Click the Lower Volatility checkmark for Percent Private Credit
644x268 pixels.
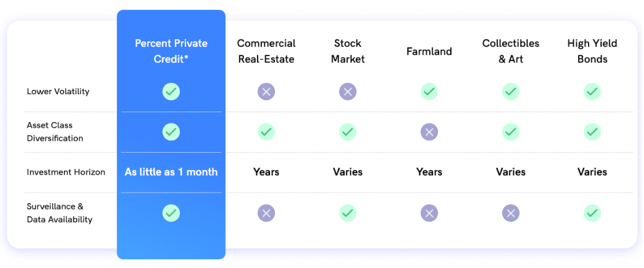click(171, 92)
